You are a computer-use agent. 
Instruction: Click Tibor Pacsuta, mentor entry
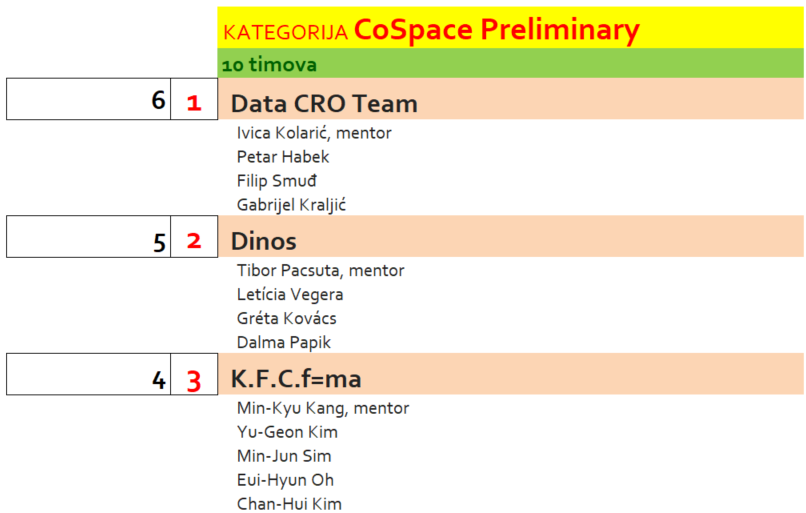[x=320, y=270]
